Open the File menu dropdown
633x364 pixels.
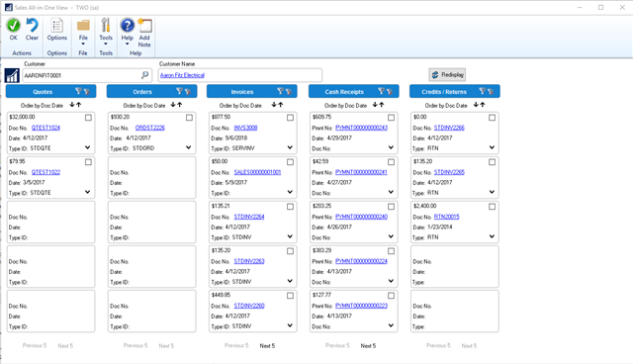click(x=83, y=32)
